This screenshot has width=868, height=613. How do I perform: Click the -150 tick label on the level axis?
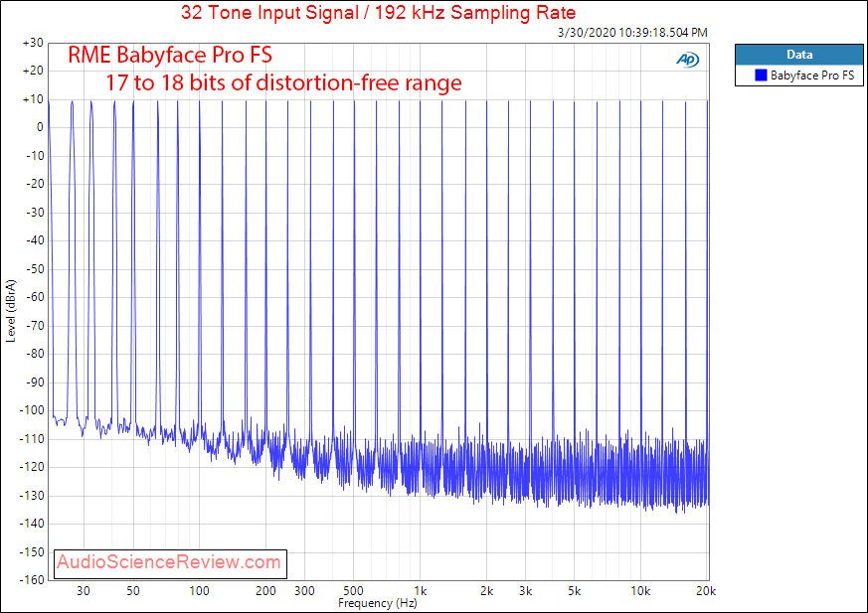coord(32,552)
